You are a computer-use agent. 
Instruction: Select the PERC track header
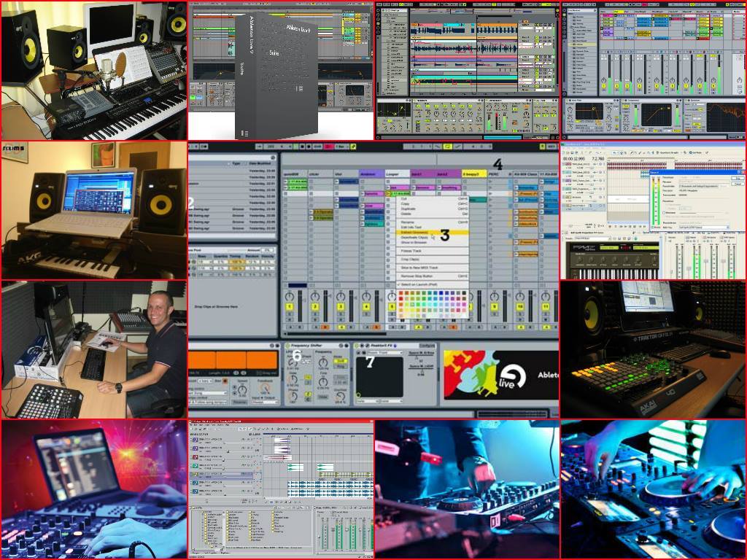[x=499, y=174]
